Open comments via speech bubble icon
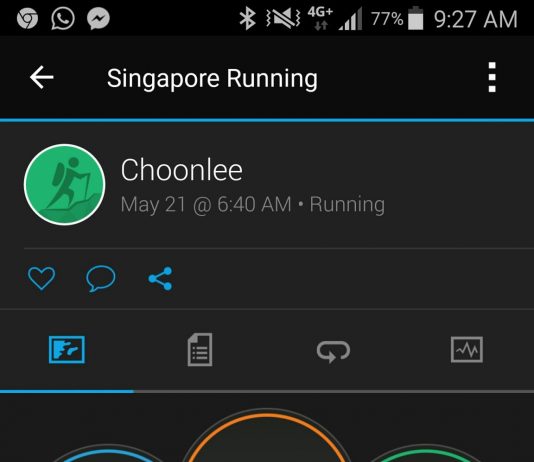Screen dimensions: 534x462 point(101,278)
